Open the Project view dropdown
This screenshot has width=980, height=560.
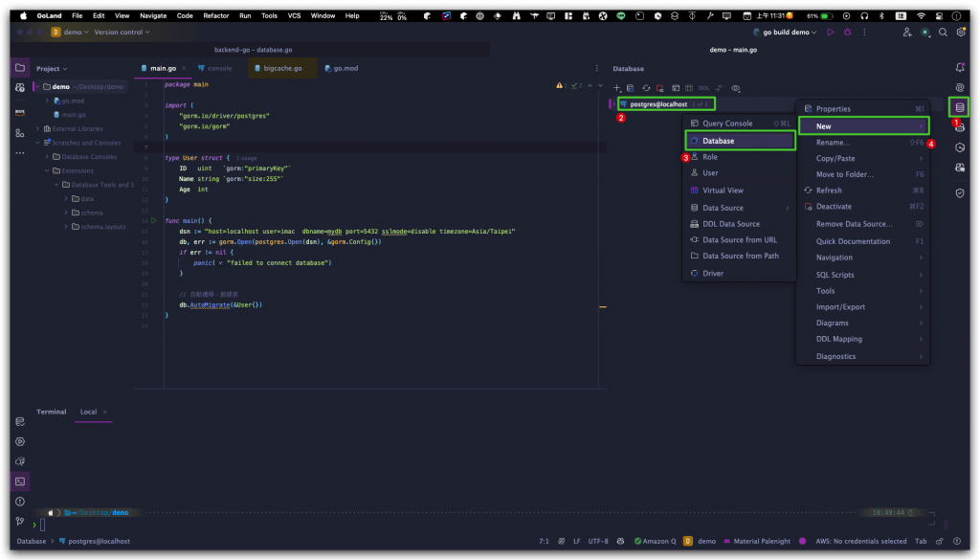pyautogui.click(x=52, y=69)
